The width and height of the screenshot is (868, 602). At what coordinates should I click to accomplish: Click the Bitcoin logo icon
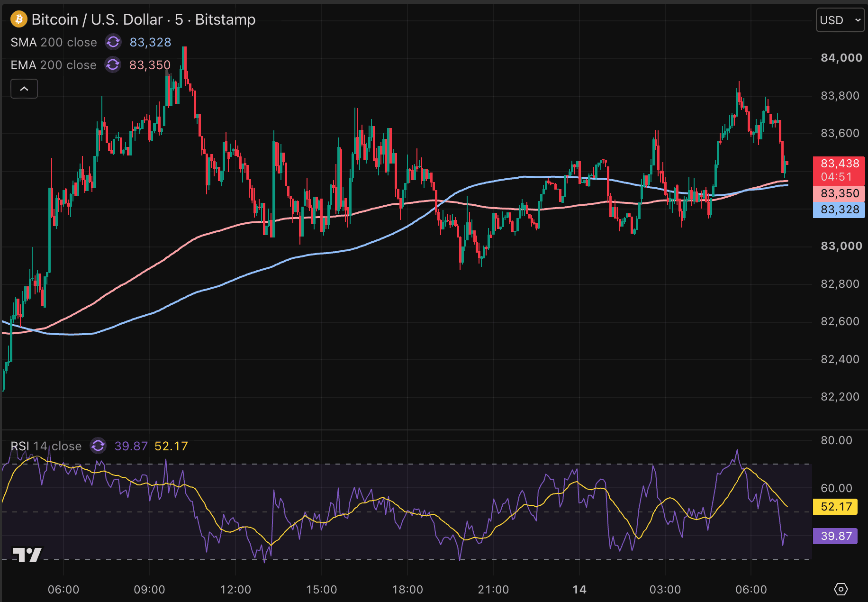pyautogui.click(x=19, y=19)
